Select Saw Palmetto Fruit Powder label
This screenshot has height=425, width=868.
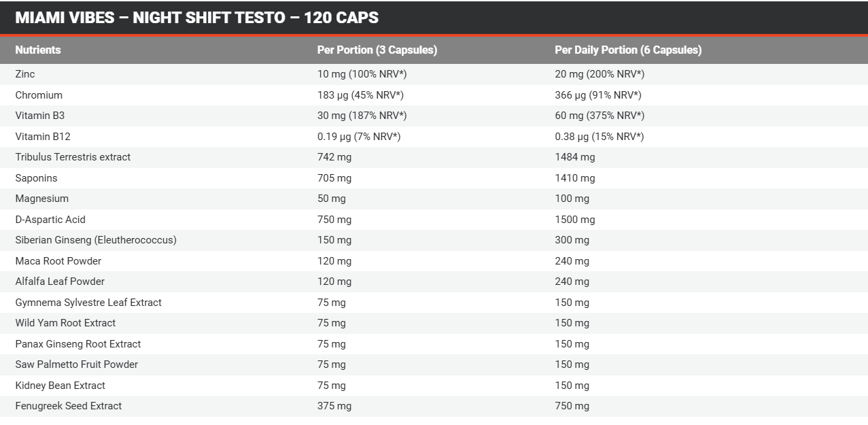(77, 364)
